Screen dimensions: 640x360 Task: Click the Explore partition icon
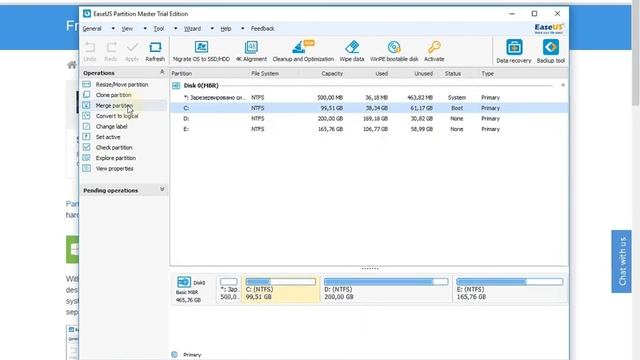[x=87, y=158]
